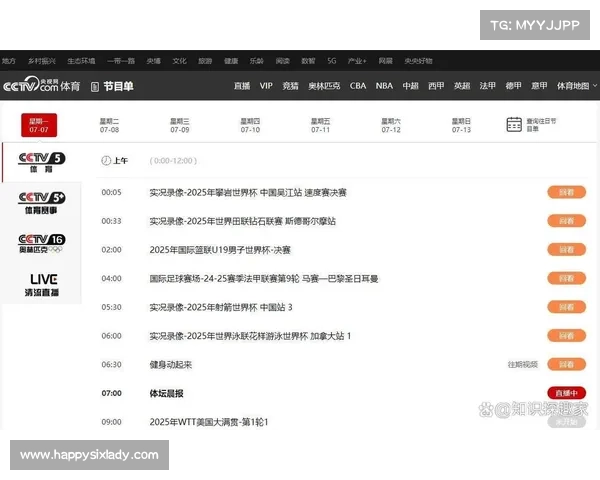Click the CCTV.com 体育 logo
Image resolution: width=600 pixels, height=480 pixels.
(42, 85)
